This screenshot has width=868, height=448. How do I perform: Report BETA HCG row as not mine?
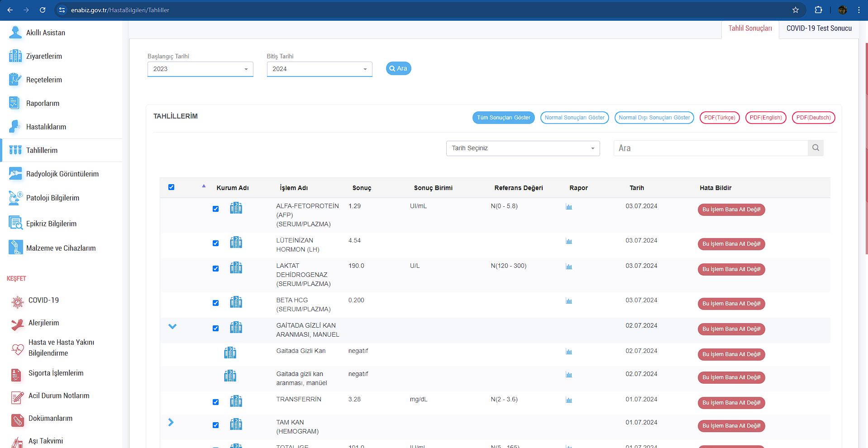coord(731,304)
